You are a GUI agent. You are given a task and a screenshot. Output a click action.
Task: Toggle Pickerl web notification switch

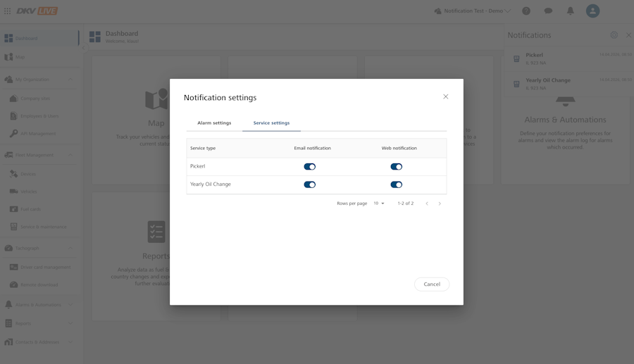[396, 166]
